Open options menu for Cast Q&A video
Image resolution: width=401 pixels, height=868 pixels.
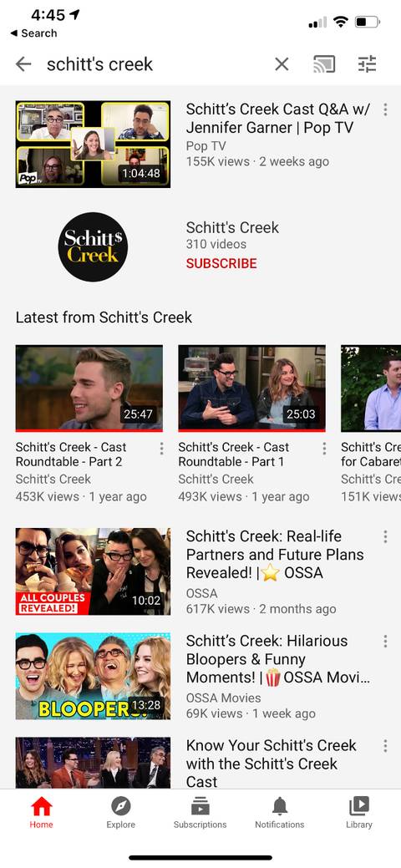[385, 109]
